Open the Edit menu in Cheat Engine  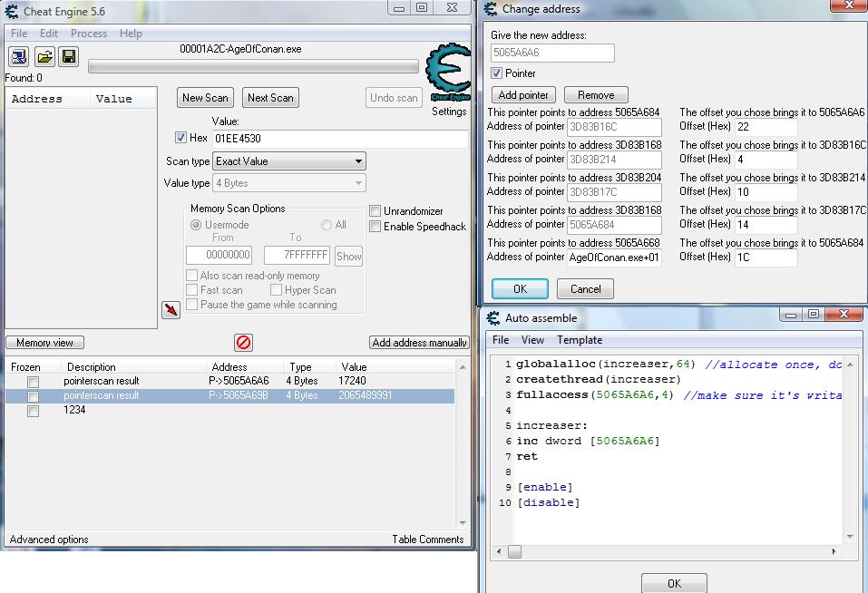point(49,34)
